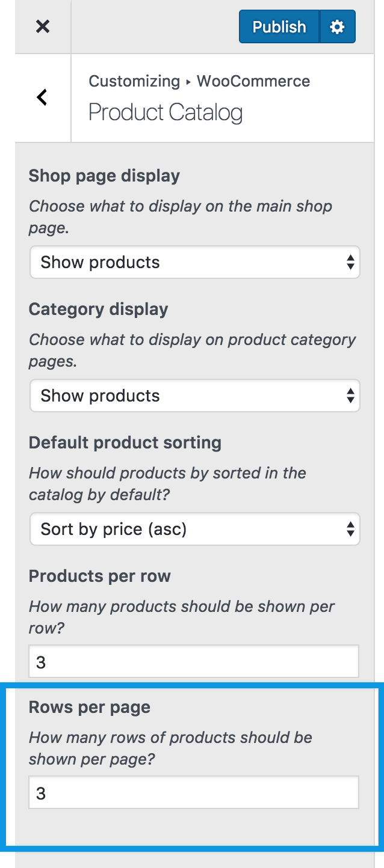Image resolution: width=384 pixels, height=868 pixels.
Task: Click the Product Catalog section heading
Action: coord(166,113)
